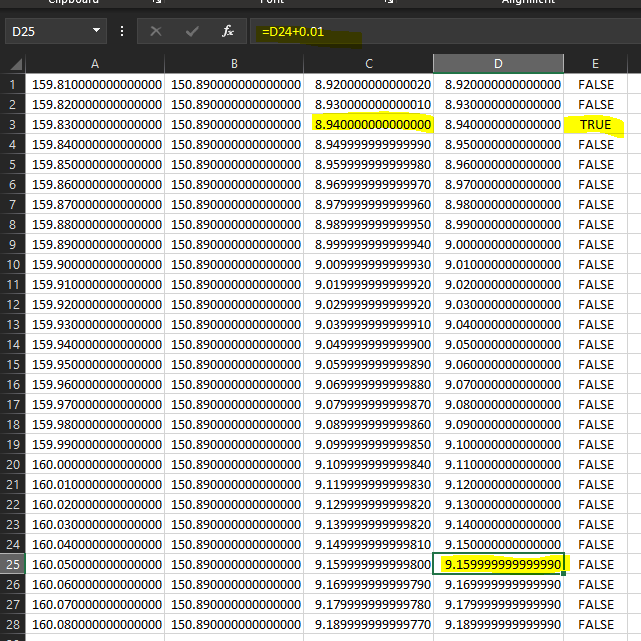Select column A header
This screenshot has width=641, height=641.
coord(95,64)
